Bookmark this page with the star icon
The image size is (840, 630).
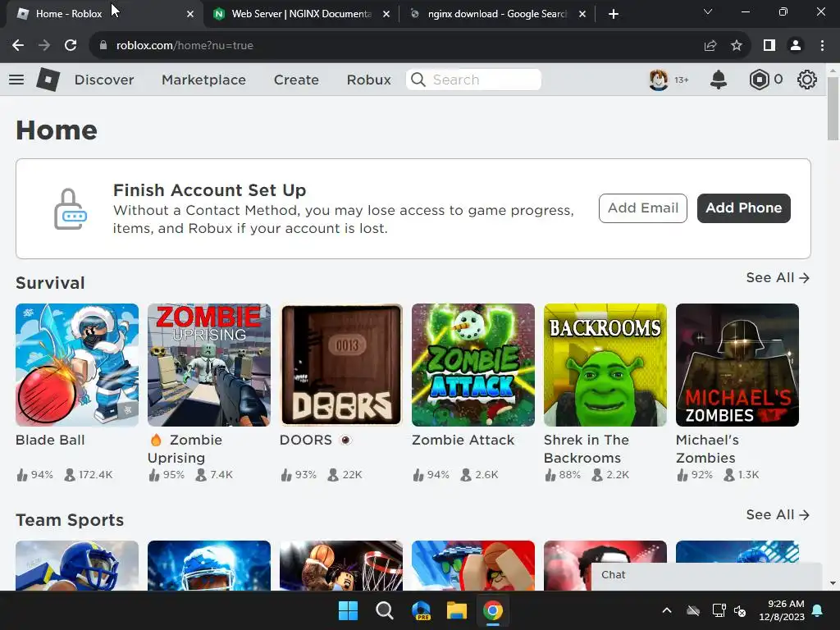[737, 46]
